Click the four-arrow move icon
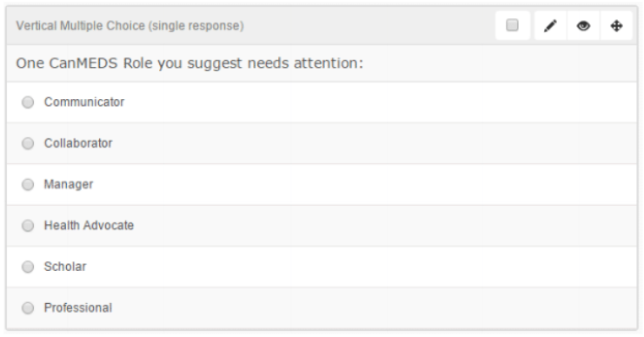This screenshot has width=644, height=337. 616,26
